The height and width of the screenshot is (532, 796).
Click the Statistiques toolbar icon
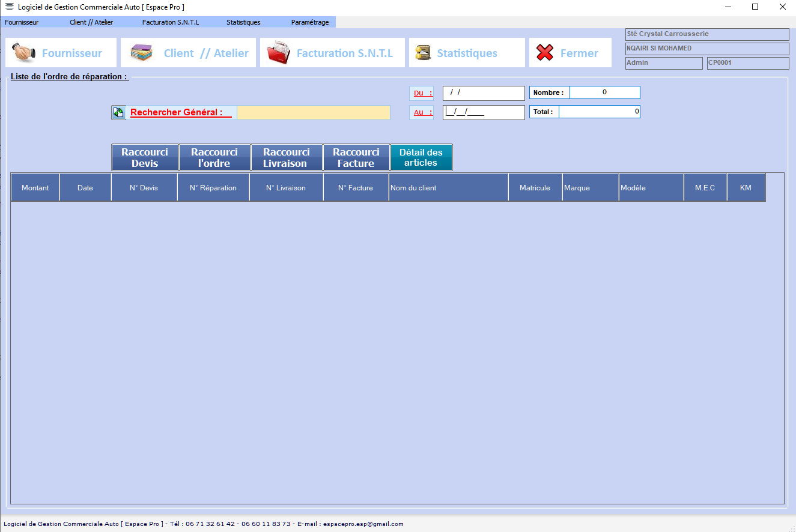coord(424,53)
